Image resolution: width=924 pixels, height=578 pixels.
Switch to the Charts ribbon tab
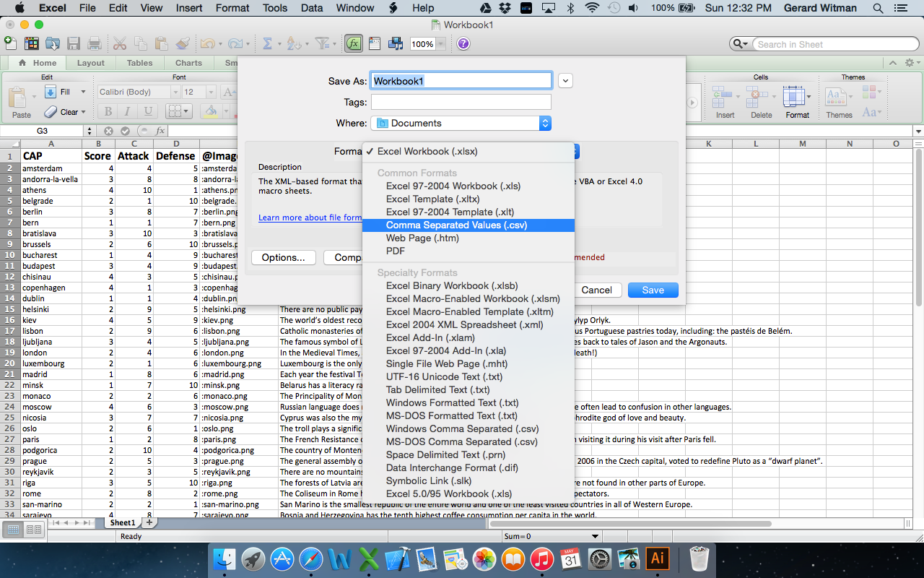[x=188, y=63]
